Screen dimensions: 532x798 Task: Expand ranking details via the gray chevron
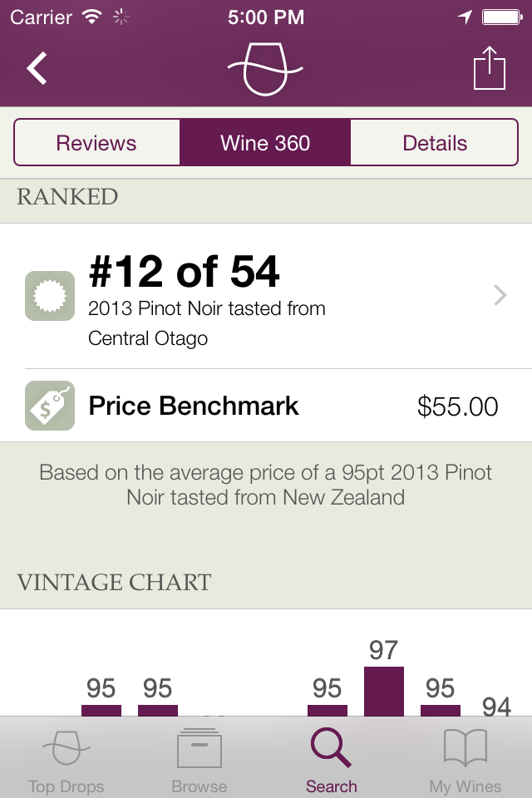pos(500,295)
